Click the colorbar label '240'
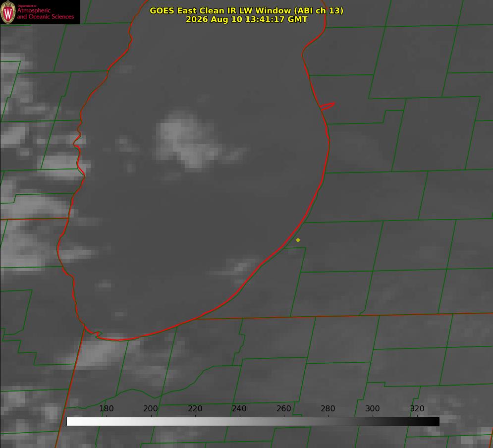This screenshot has width=493, height=448. (239, 408)
